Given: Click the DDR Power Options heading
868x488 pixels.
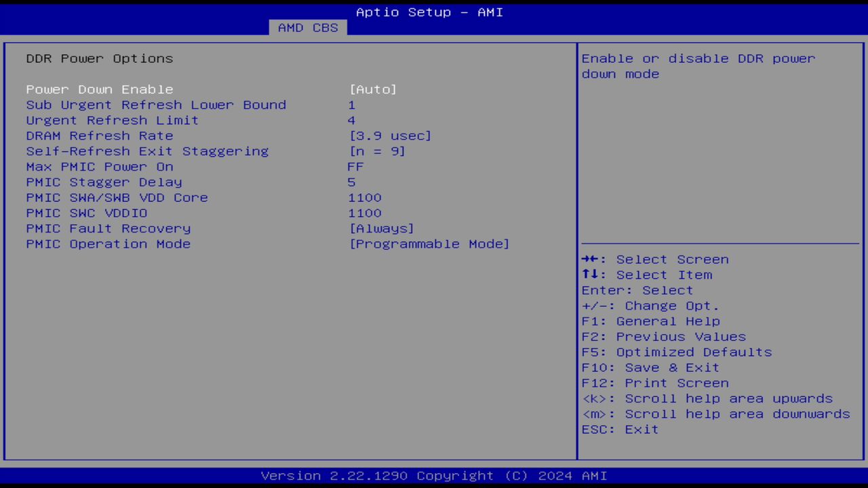Looking at the screenshot, I should pyautogui.click(x=100, y=59).
